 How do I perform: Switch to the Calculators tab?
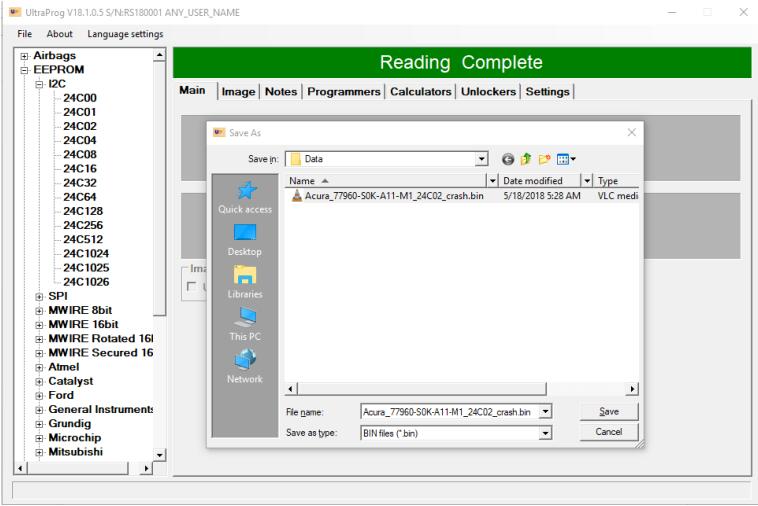coord(421,91)
